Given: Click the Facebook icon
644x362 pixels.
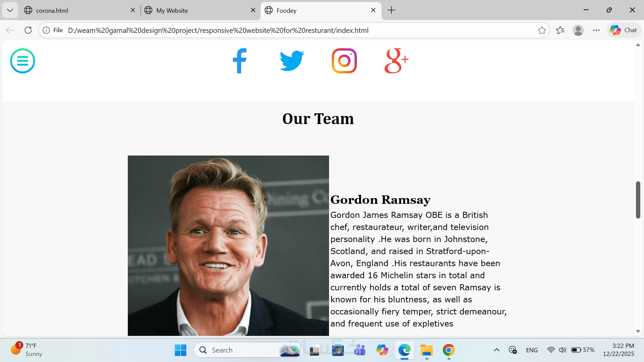Looking at the screenshot, I should point(239,61).
